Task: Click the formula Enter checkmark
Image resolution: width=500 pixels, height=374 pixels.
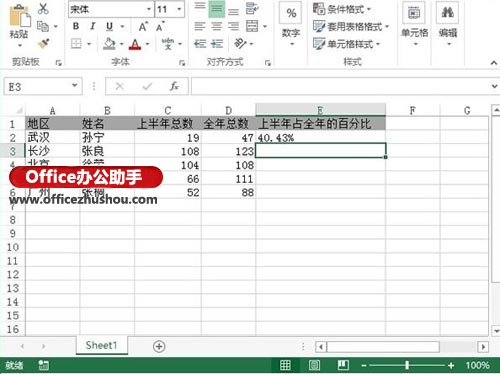Action: (147, 86)
